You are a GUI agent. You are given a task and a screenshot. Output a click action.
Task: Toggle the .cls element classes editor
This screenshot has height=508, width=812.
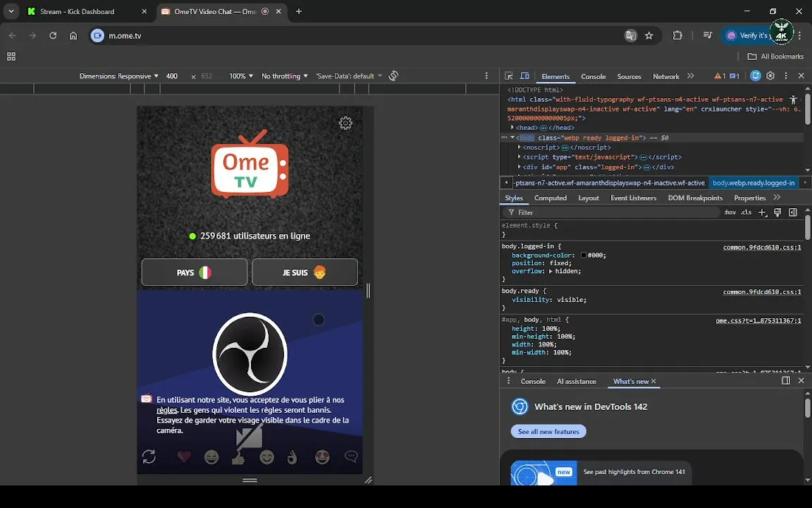tap(746, 212)
